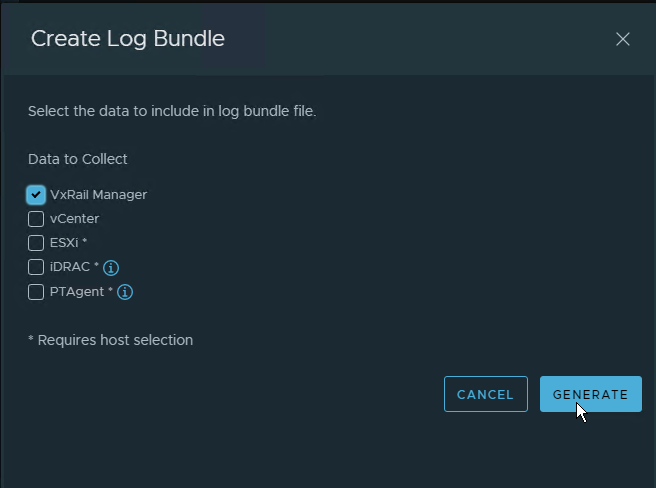This screenshot has width=656, height=488.
Task: Open the iDRAC info tooltip icon
Action: 112,268
